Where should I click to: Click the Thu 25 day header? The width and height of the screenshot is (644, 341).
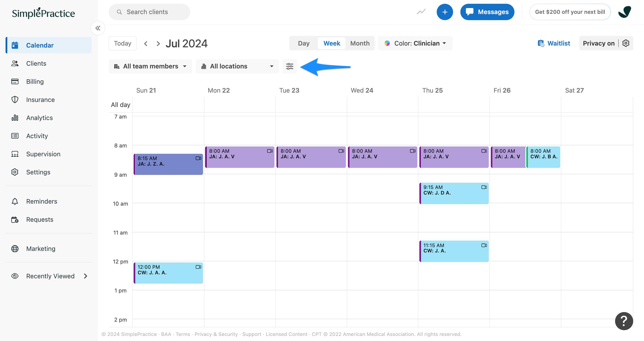(x=432, y=90)
